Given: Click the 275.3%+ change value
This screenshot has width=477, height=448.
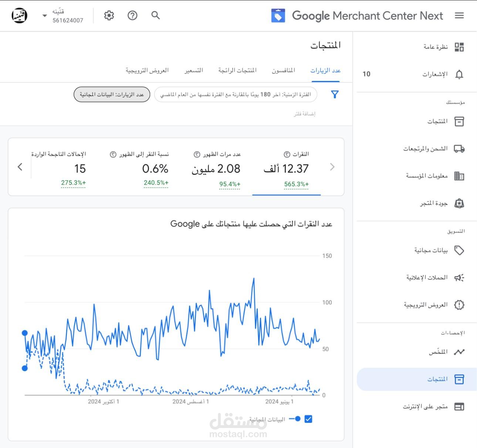Looking at the screenshot, I should pyautogui.click(x=73, y=183).
